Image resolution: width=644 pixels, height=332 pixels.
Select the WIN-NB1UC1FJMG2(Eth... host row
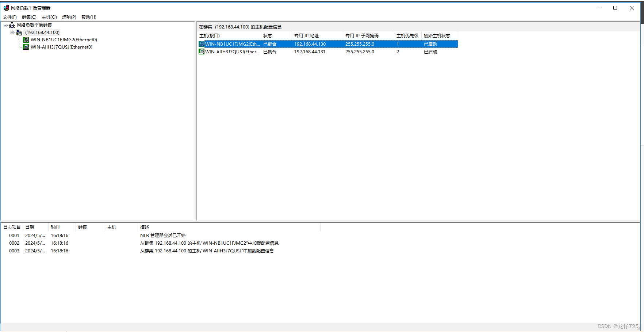click(x=328, y=44)
